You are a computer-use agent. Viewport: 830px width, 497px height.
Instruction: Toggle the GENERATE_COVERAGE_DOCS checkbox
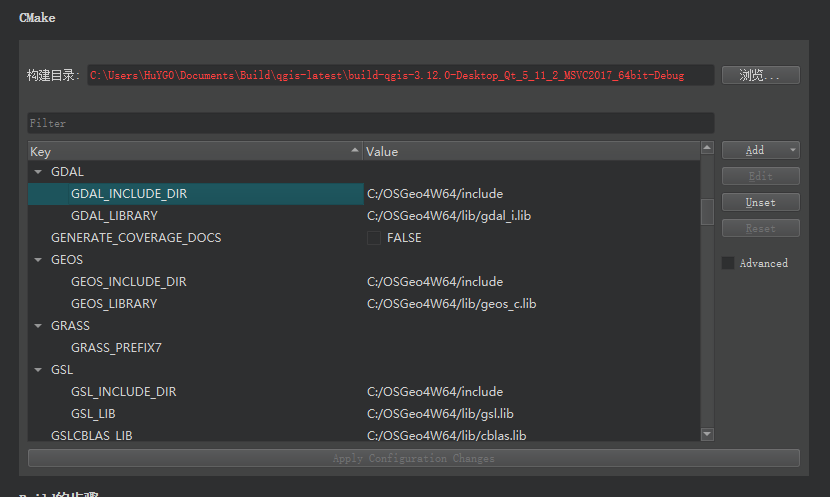tap(374, 238)
